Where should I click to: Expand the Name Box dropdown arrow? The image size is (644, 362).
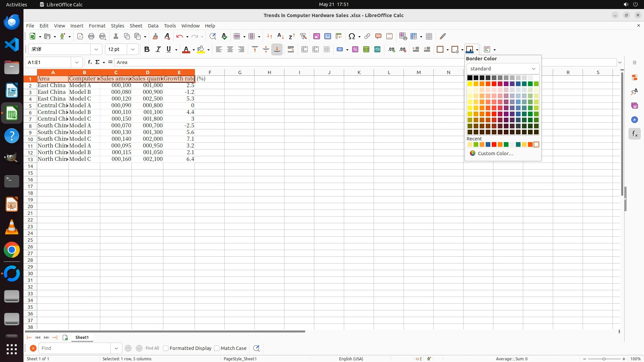[77, 62]
